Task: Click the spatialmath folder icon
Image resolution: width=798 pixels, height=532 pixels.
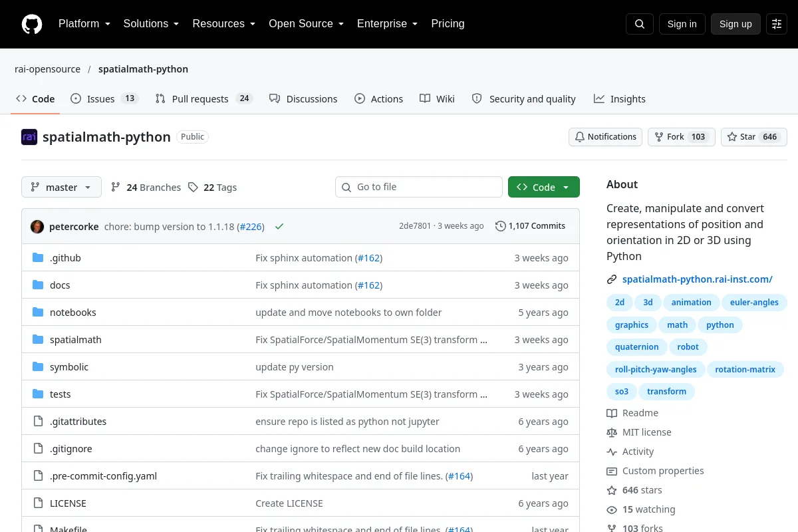Action: [x=38, y=340]
